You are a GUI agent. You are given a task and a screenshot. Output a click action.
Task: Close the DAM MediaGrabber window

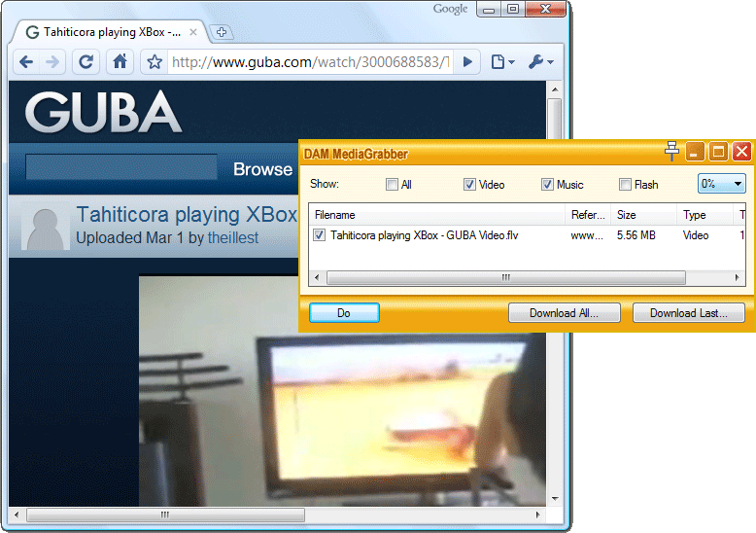point(741,152)
